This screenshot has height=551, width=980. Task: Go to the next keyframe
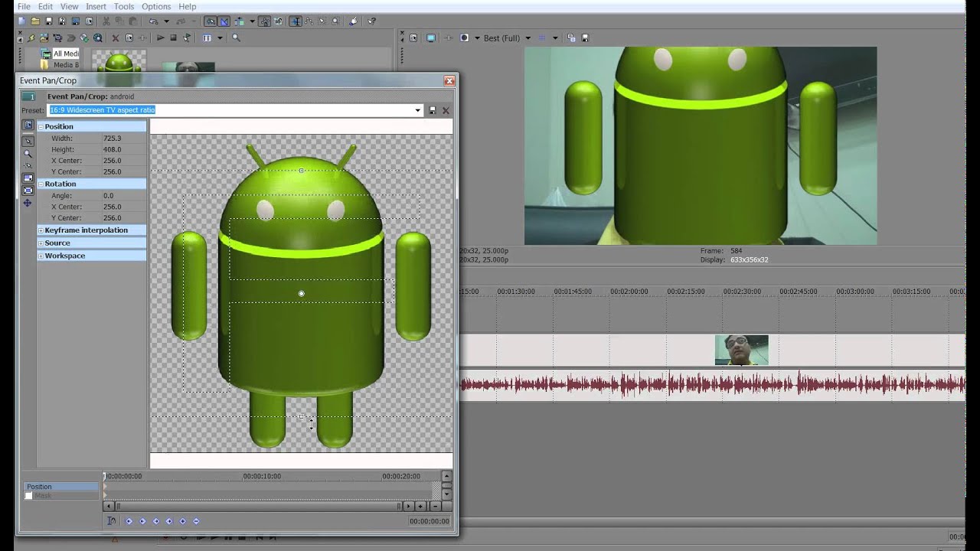(x=156, y=521)
